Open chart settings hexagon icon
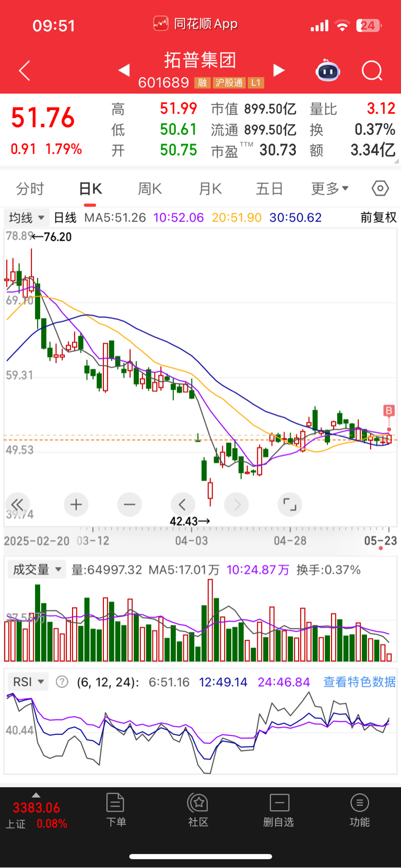The height and width of the screenshot is (868, 401). coord(380,188)
